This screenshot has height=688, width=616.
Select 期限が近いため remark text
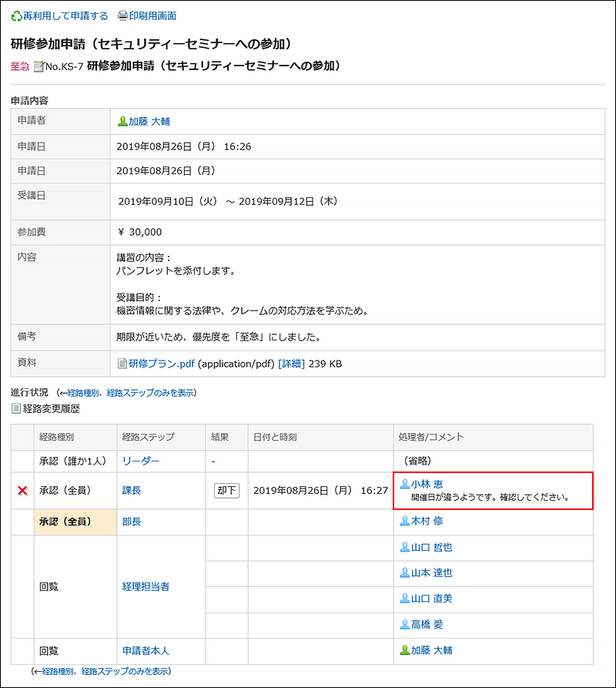219,337
